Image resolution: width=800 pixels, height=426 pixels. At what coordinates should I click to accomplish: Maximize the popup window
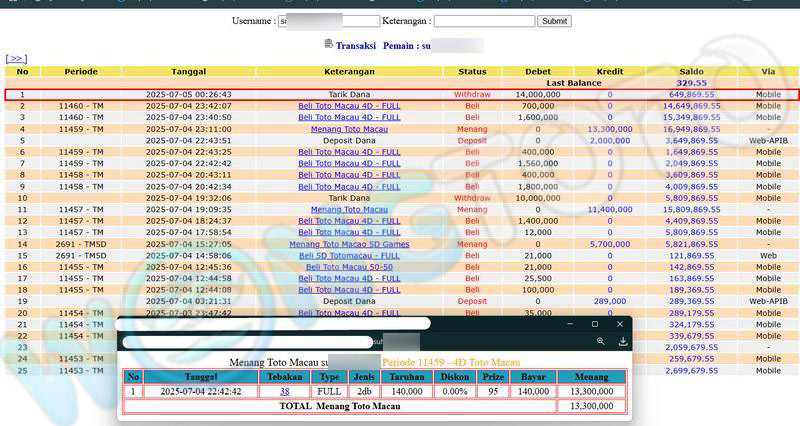[x=595, y=324]
